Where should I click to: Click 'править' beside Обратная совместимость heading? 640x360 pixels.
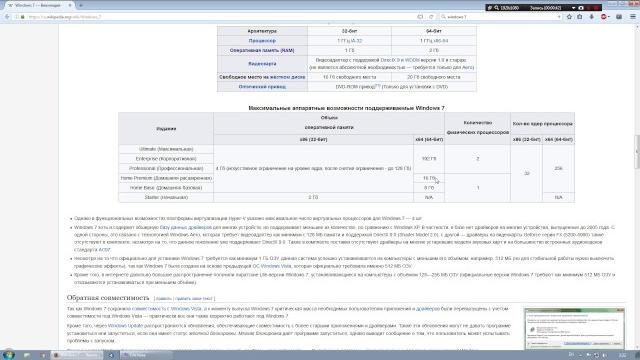click(x=164, y=299)
